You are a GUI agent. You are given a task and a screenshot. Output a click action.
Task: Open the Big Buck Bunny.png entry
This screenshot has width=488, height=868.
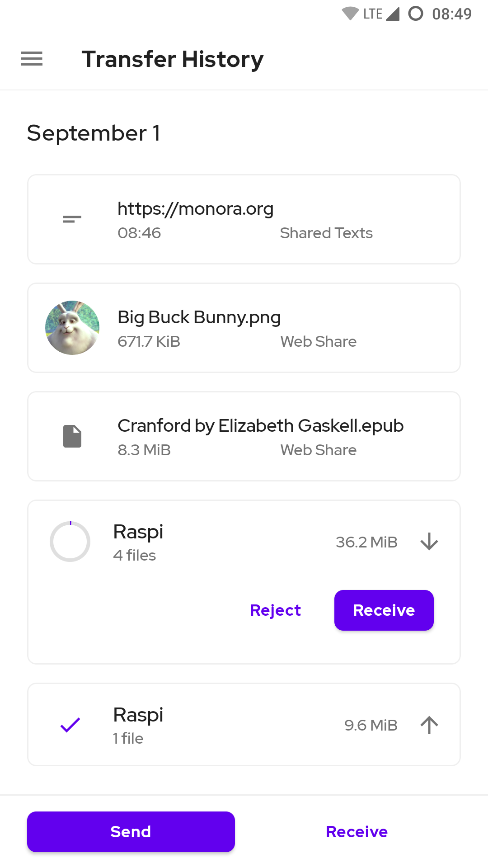pos(244,328)
